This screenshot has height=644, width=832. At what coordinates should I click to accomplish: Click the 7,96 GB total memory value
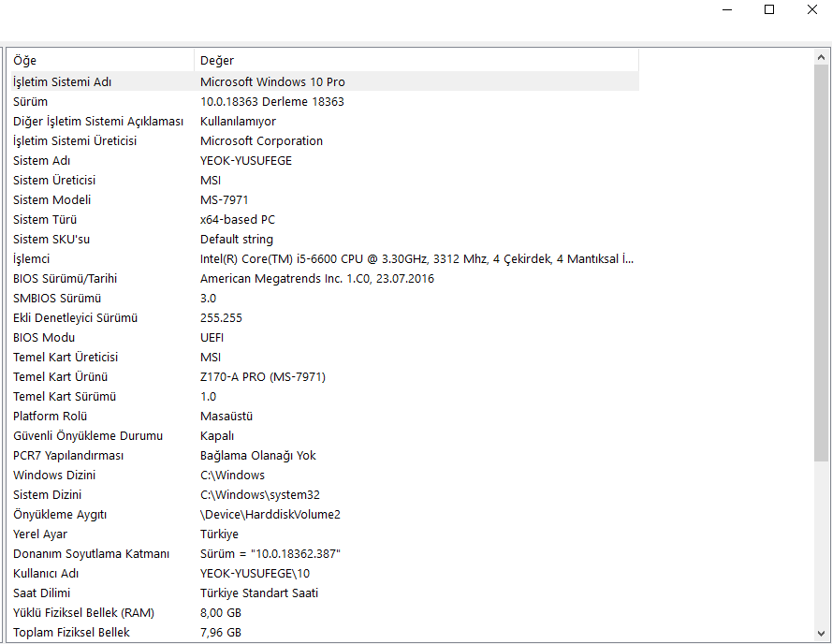coord(221,632)
